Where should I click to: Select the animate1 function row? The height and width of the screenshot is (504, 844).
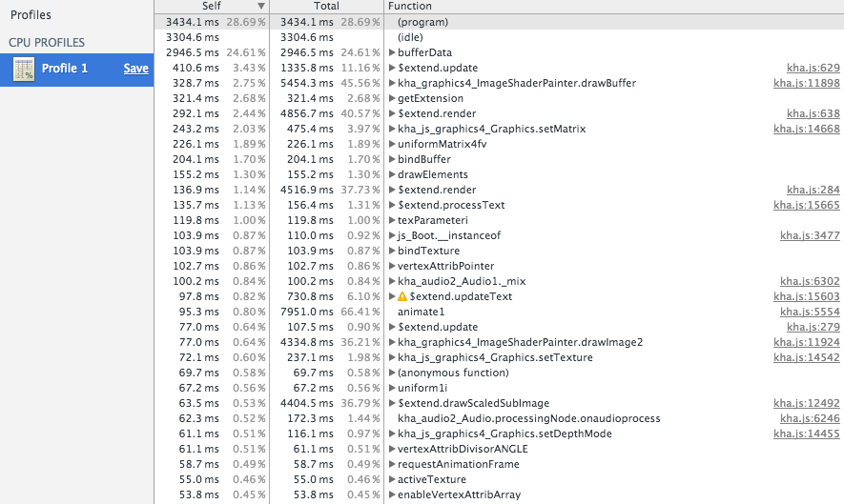click(499, 312)
